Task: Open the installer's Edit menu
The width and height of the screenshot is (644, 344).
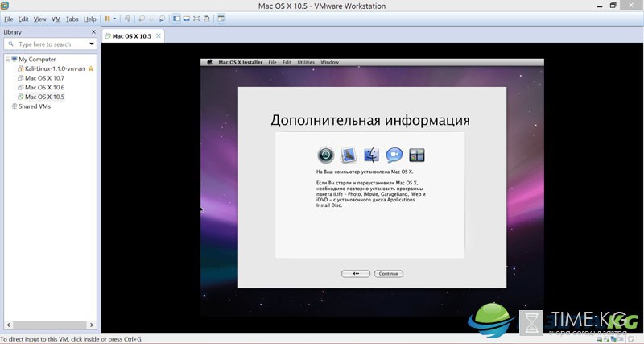Action: 287,63
